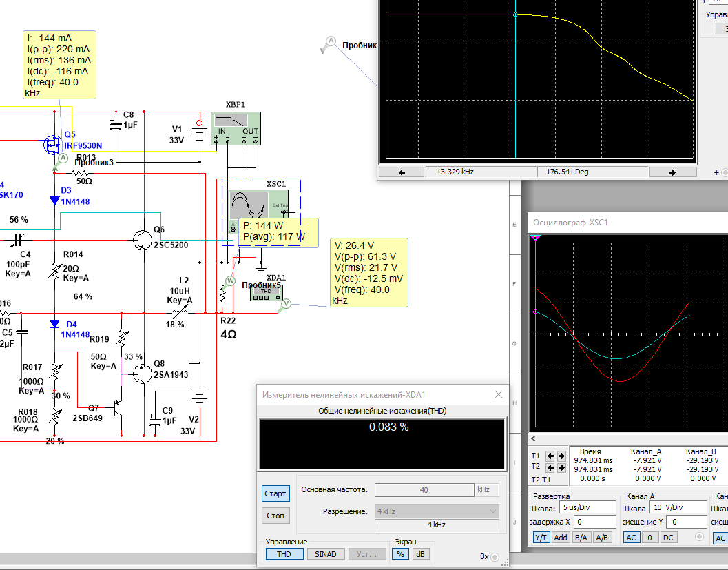Switch distortion analyzer to SINAD mode
This screenshot has width=728, height=570.
point(326,553)
